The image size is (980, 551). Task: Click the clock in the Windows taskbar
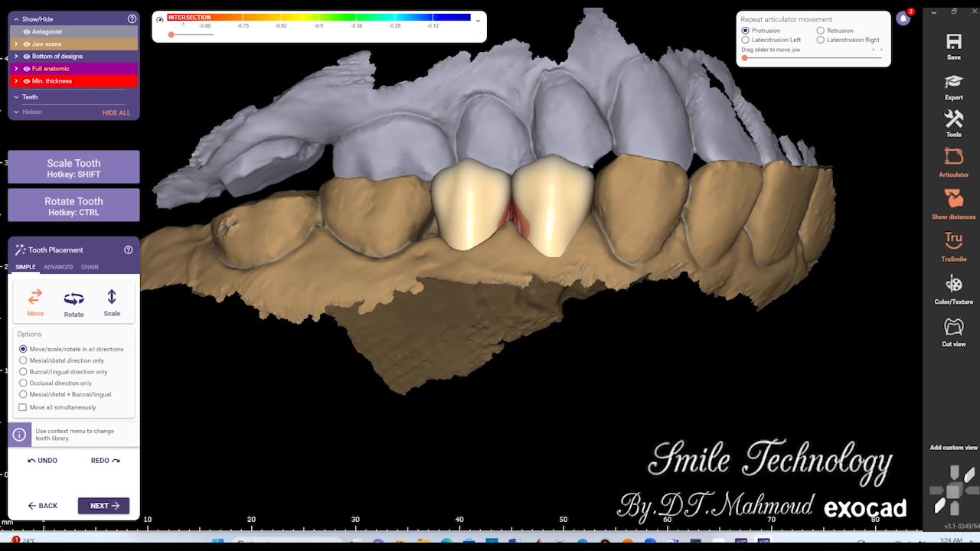[x=950, y=540]
